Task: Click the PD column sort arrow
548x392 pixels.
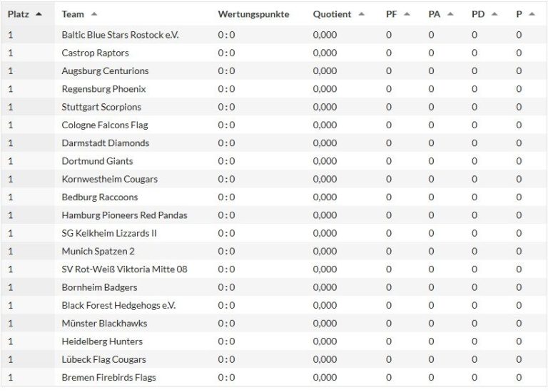Action: pyautogui.click(x=494, y=14)
